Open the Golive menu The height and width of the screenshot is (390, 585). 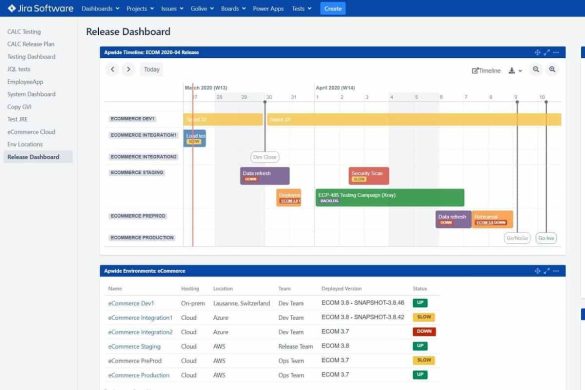[x=202, y=9]
